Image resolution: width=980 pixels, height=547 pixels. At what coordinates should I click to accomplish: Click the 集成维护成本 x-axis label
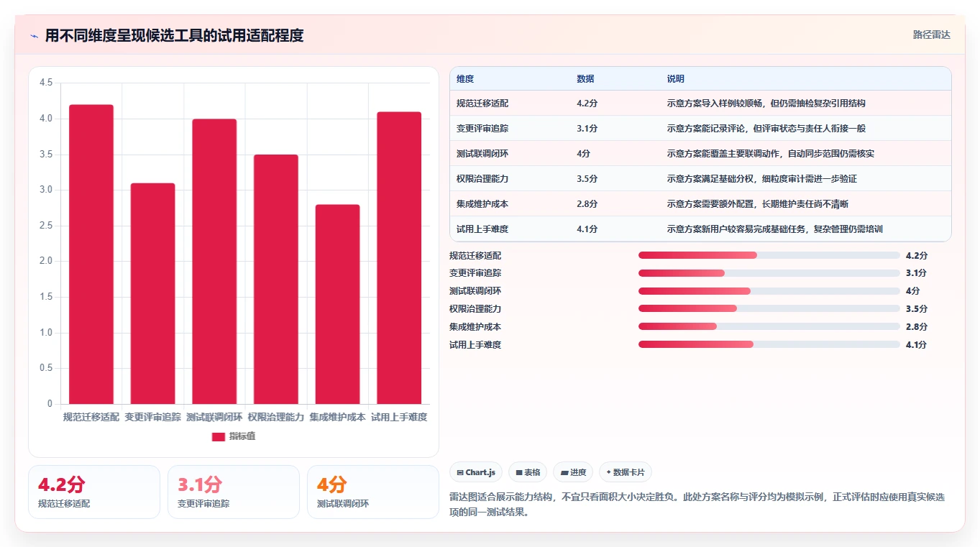coord(337,417)
